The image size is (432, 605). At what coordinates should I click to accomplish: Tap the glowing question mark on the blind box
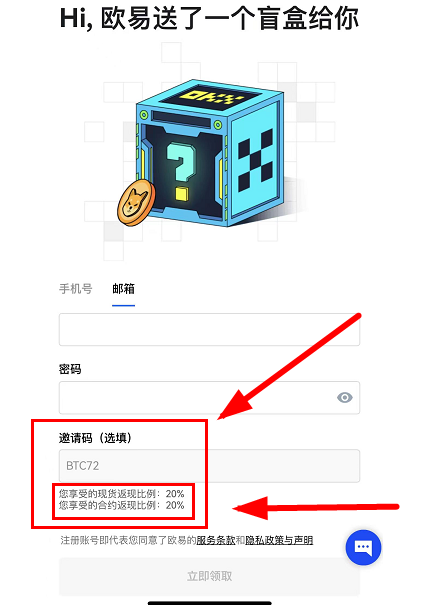181,171
